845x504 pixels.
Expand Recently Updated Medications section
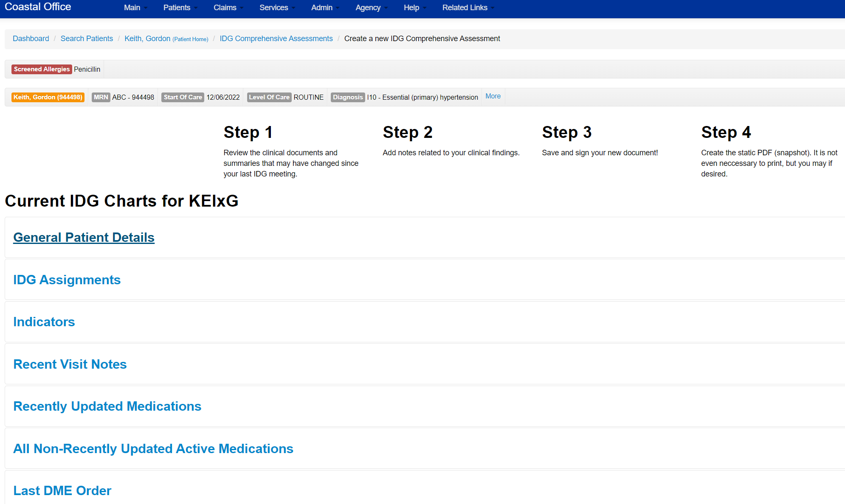pyautogui.click(x=107, y=406)
